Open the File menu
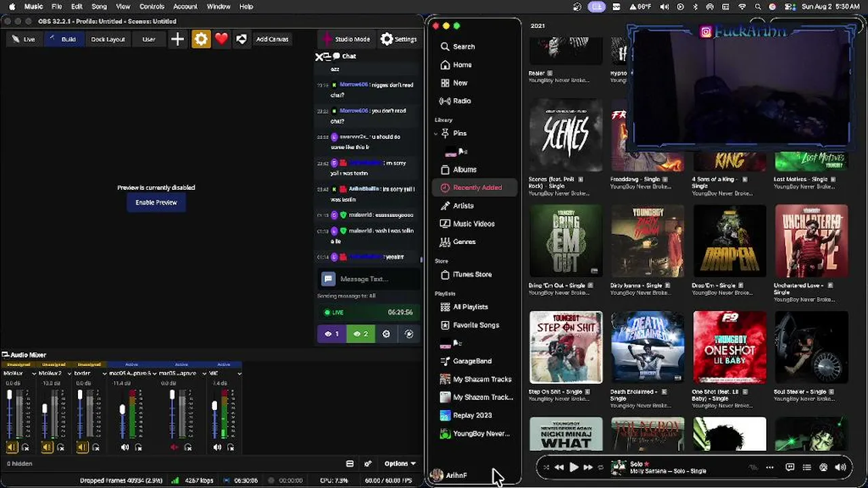Viewport: 868px width, 488px height. point(57,7)
